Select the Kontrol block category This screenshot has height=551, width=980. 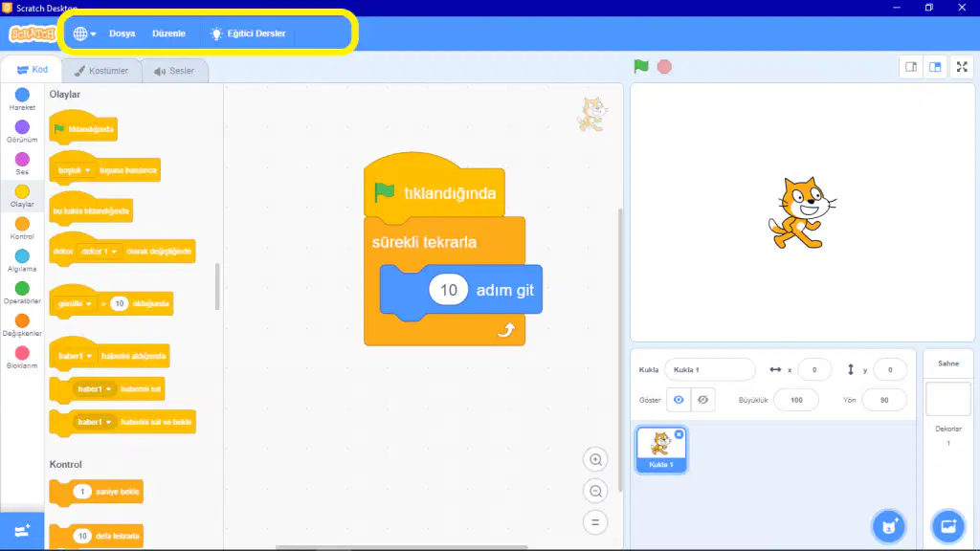tap(22, 229)
